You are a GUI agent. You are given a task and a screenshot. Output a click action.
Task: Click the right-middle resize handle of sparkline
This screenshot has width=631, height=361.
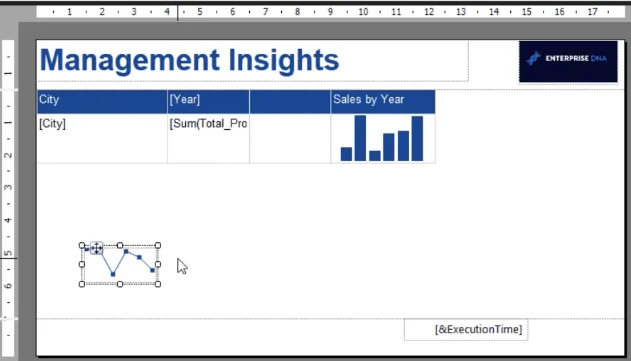click(158, 264)
